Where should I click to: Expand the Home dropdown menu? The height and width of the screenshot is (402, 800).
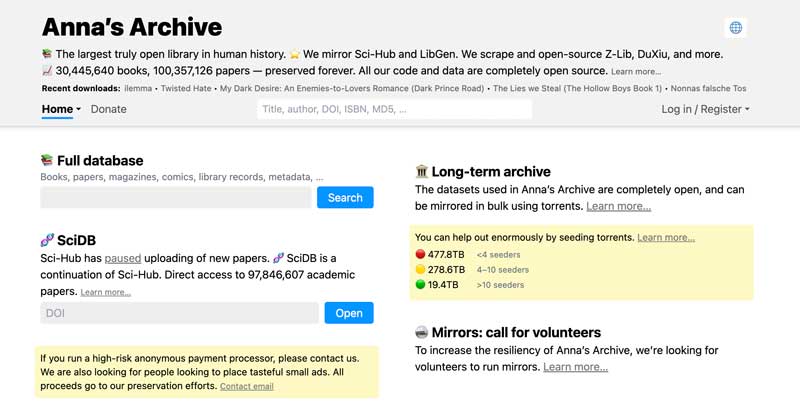click(x=61, y=109)
